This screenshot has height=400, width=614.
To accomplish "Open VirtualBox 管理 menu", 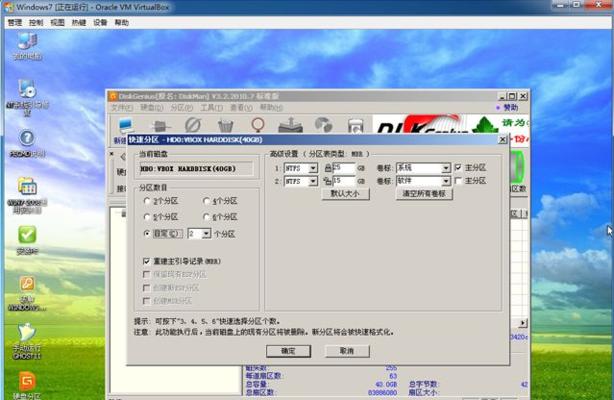I will (15, 23).
